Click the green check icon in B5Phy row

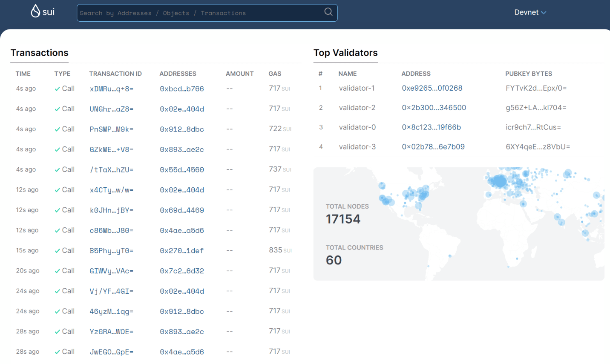[x=57, y=251]
